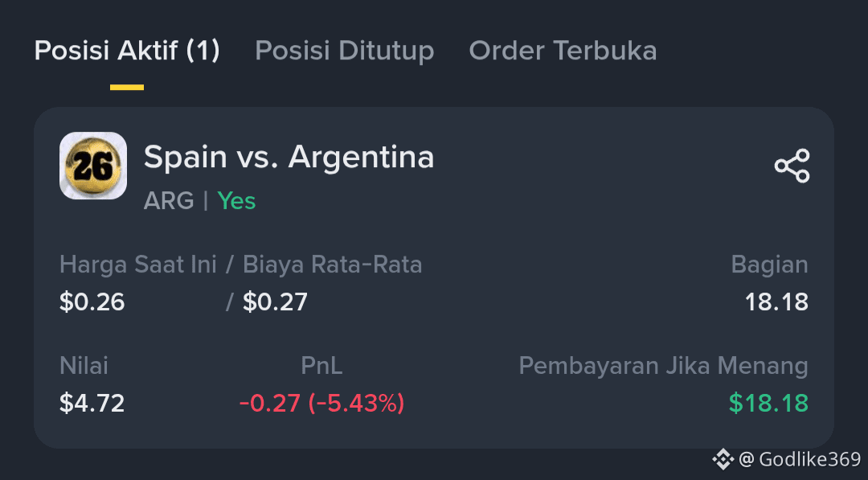Click the 18.18 shares amount
Viewport: 868px width, 480px height.
(x=776, y=302)
